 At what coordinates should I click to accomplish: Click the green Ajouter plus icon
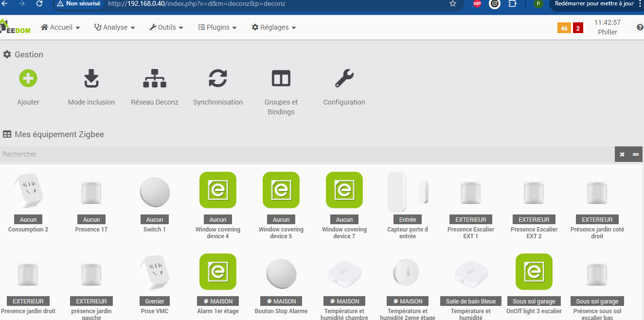[28, 78]
